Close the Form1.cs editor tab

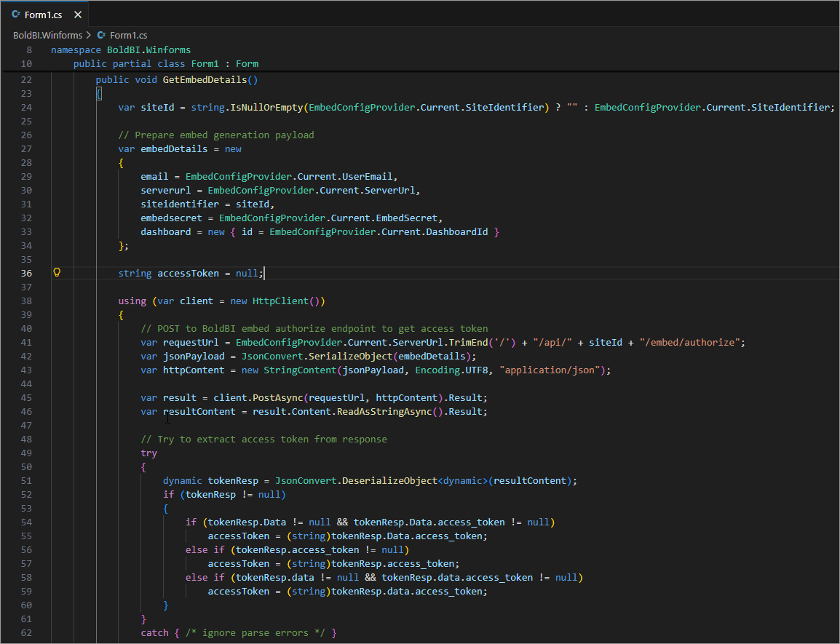(78, 15)
